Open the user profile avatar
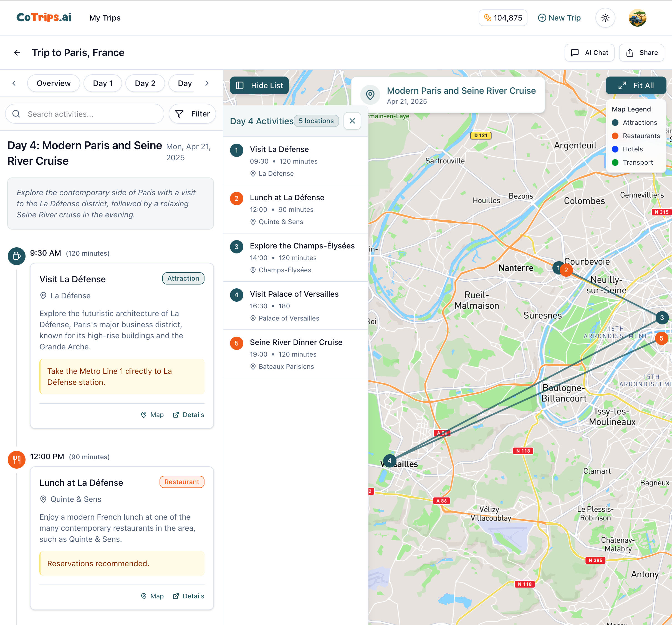The height and width of the screenshot is (625, 672). (637, 18)
